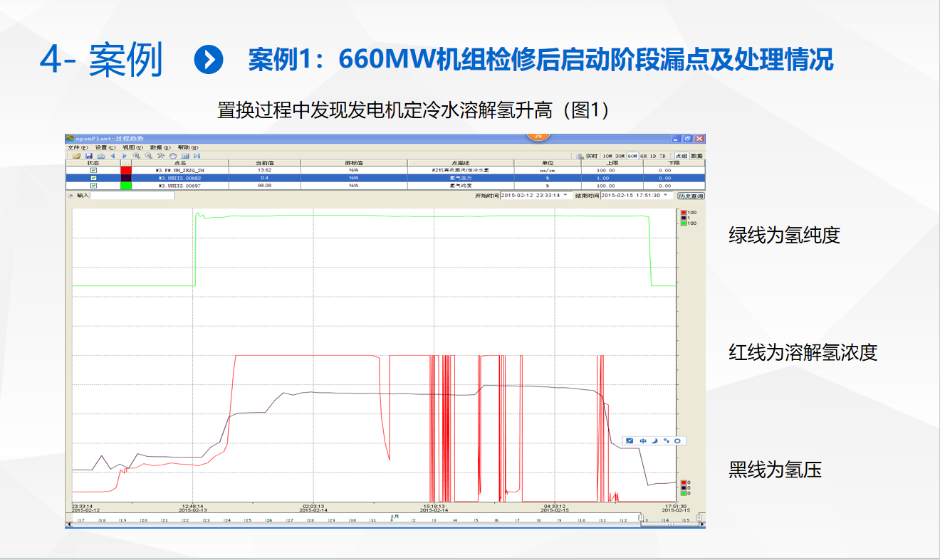Click the save disk toolbar icon
Viewport: 940px width, 560px height.
click(89, 156)
